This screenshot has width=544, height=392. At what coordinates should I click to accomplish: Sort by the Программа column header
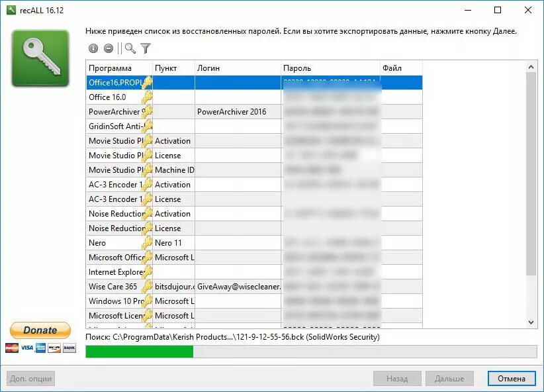pos(119,68)
